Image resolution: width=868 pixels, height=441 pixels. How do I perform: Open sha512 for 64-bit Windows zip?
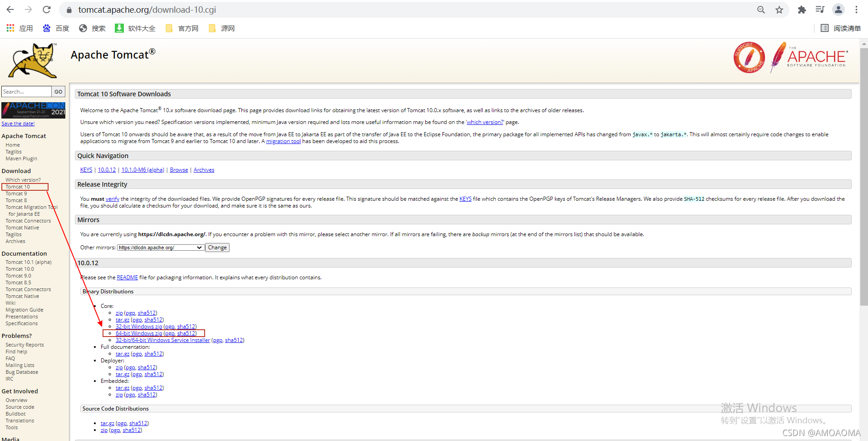pos(186,333)
